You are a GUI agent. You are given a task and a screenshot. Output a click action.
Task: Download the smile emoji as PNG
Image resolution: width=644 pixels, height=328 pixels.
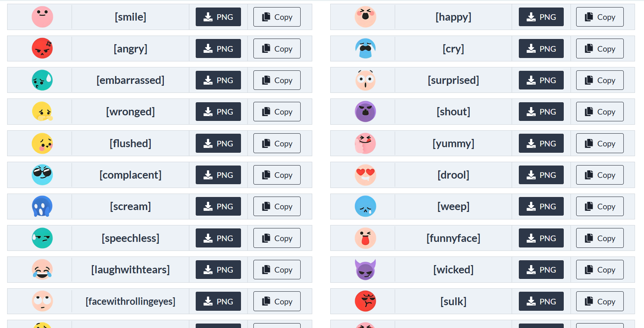[x=218, y=17]
